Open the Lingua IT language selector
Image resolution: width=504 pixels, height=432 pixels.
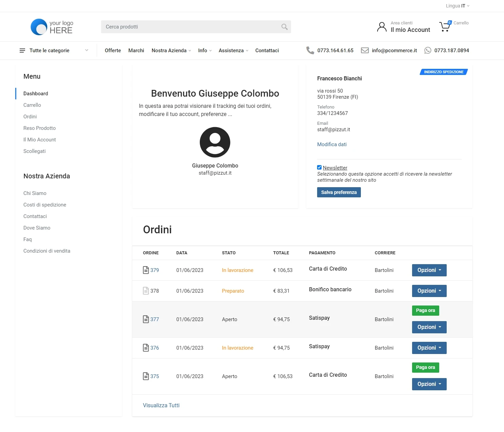(458, 6)
